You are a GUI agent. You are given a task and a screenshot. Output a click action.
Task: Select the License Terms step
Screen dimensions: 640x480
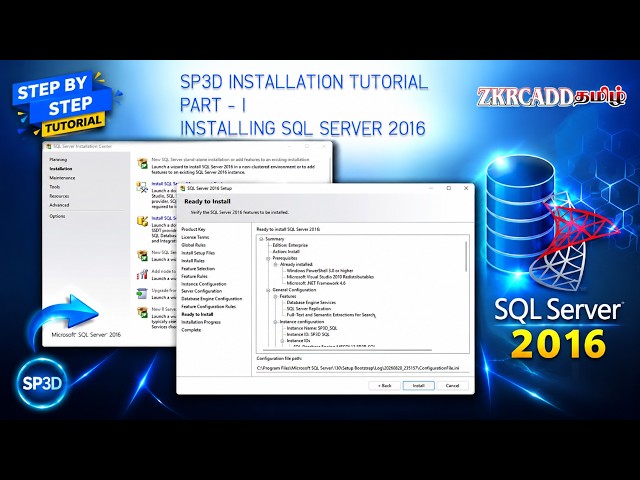pyautogui.click(x=195, y=237)
